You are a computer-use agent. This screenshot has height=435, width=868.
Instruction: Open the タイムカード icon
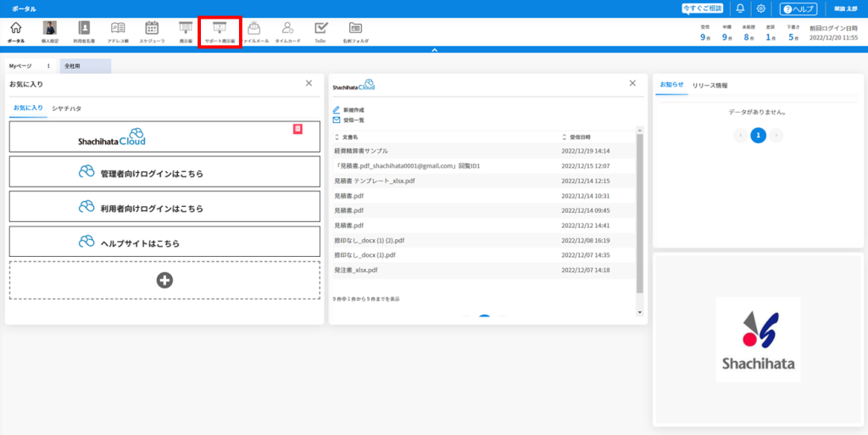[x=288, y=32]
